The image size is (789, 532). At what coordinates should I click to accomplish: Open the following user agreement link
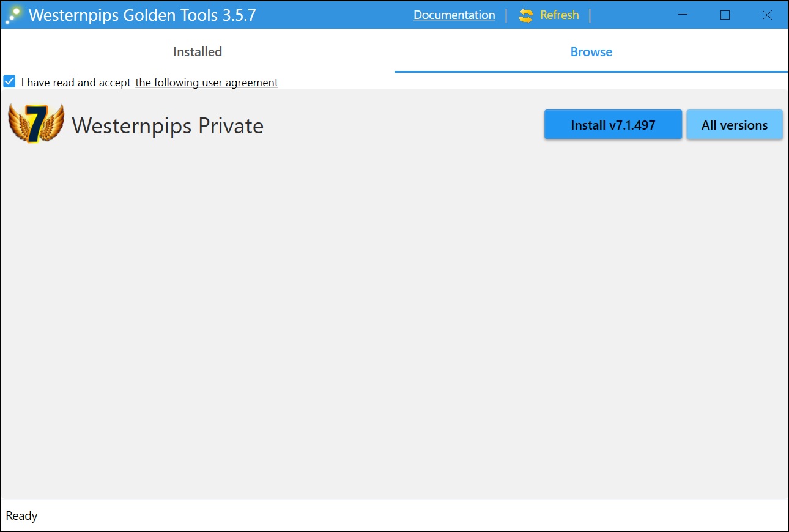tap(207, 82)
